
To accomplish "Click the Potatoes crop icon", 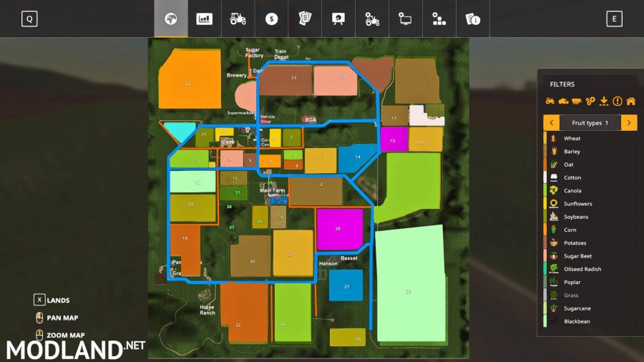I will pos(554,243).
